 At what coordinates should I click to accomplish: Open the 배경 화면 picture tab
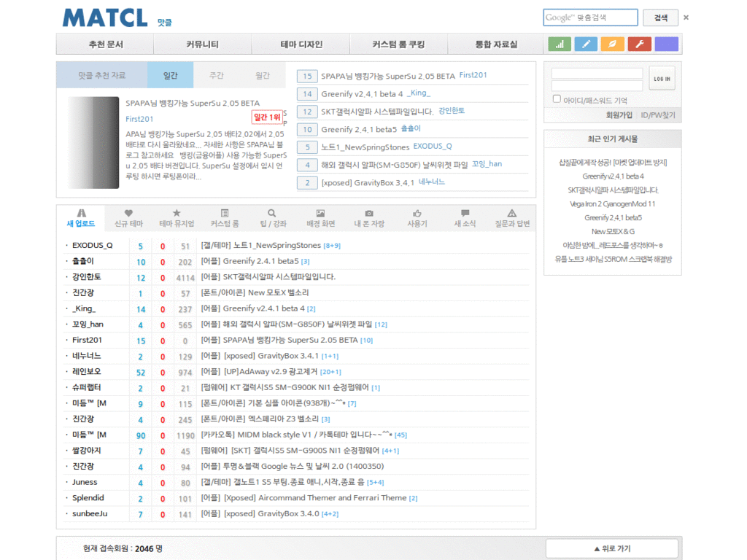tap(321, 218)
